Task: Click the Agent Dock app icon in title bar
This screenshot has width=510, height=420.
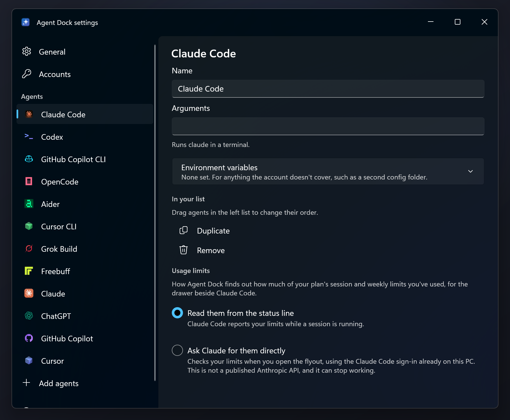Action: click(x=25, y=22)
